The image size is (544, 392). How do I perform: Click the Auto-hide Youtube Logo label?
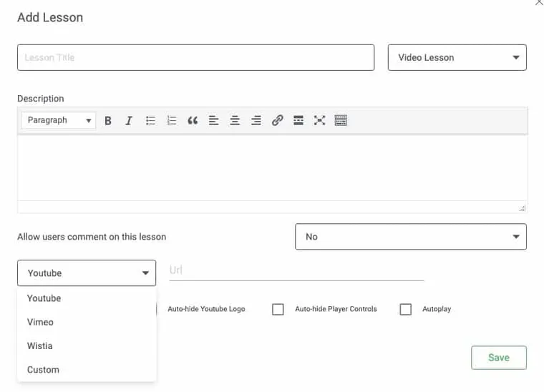pyautogui.click(x=206, y=309)
